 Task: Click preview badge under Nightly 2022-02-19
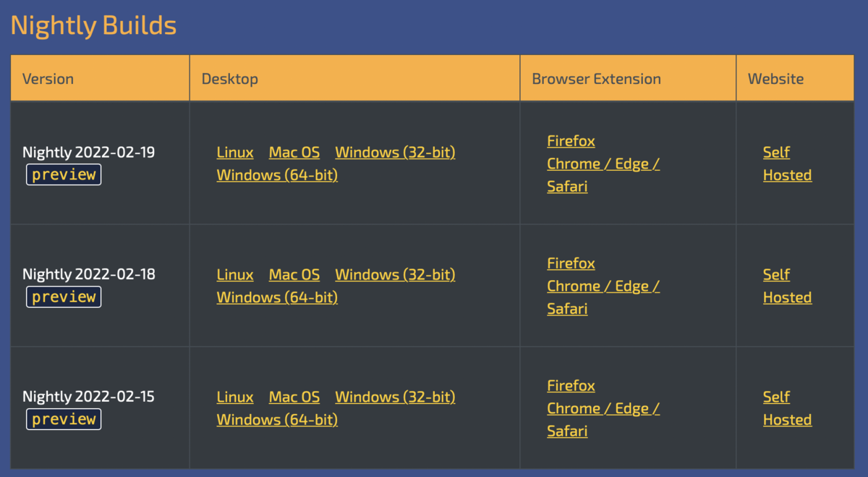[64, 174]
